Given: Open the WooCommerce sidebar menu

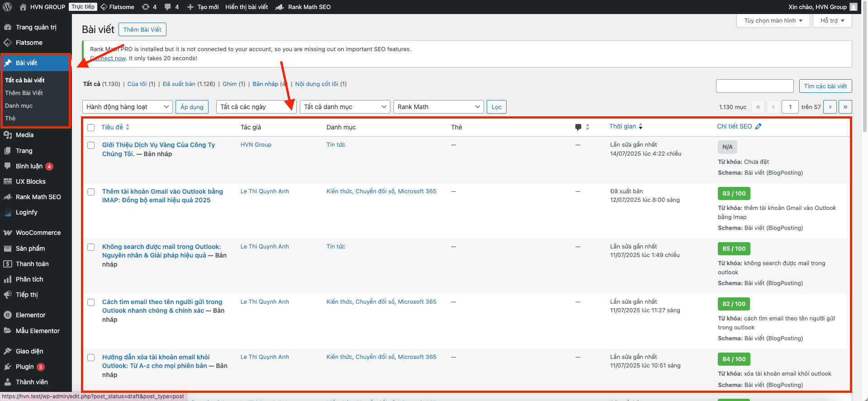Looking at the screenshot, I should (36, 233).
